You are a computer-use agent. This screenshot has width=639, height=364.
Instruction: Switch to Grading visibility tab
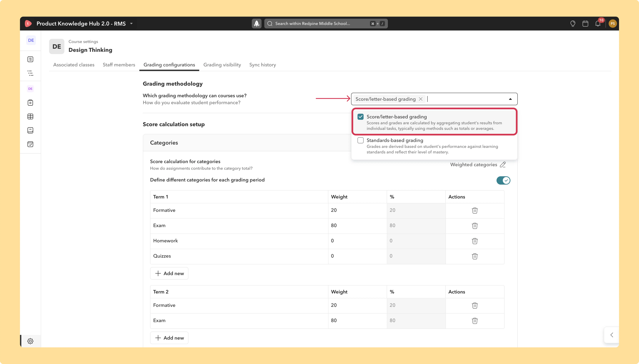coord(222,65)
